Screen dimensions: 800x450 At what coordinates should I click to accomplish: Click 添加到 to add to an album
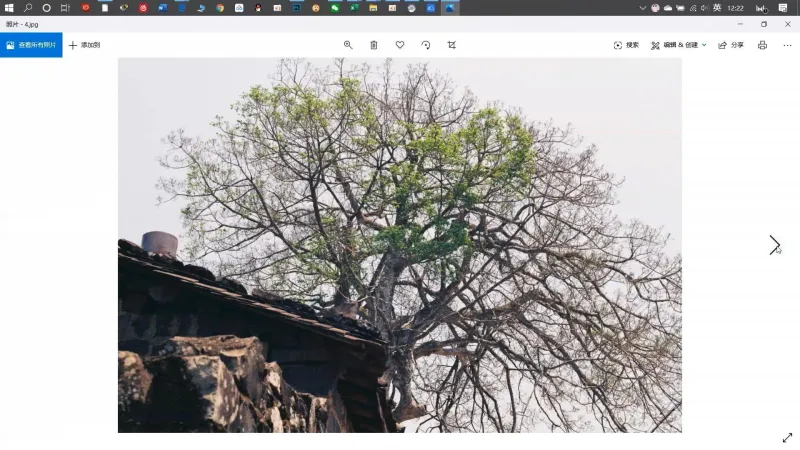pos(85,45)
